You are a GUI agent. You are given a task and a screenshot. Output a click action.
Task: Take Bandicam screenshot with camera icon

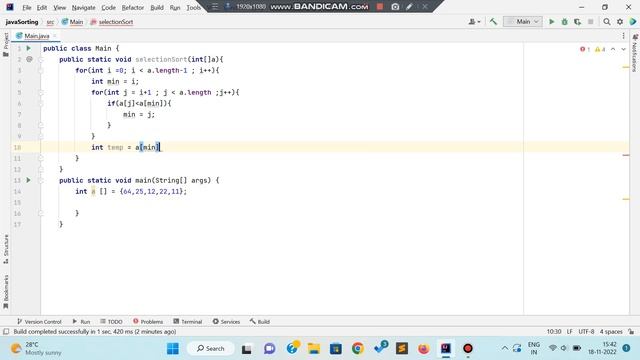pos(395,7)
